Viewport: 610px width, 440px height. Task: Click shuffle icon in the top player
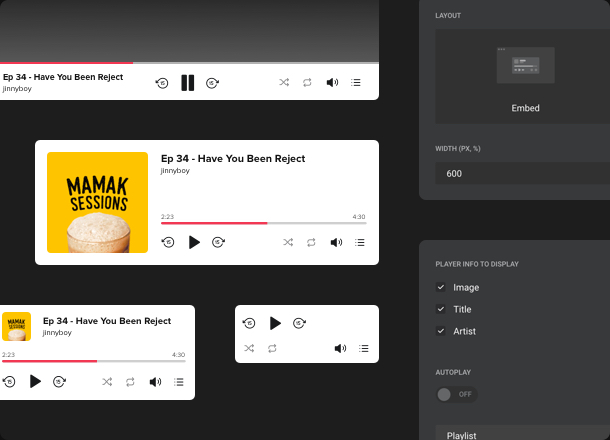tap(284, 83)
